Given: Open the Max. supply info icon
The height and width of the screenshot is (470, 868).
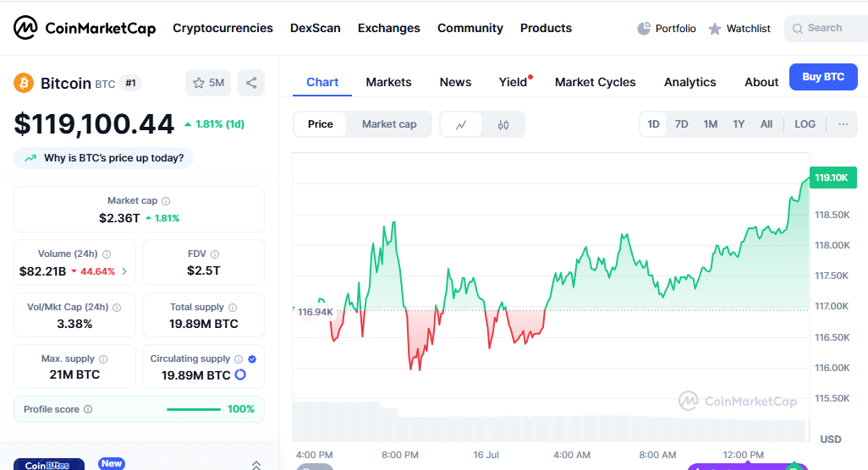Looking at the screenshot, I should click(x=103, y=359).
